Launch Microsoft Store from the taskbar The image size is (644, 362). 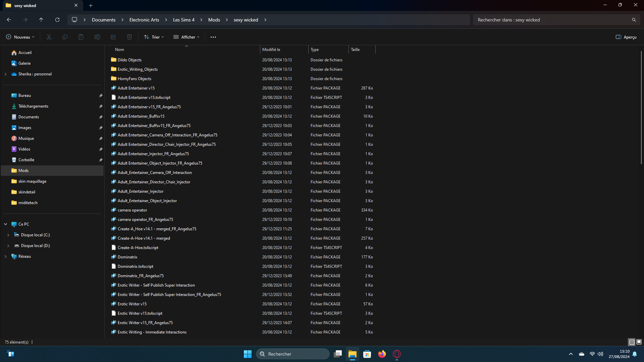(367, 354)
